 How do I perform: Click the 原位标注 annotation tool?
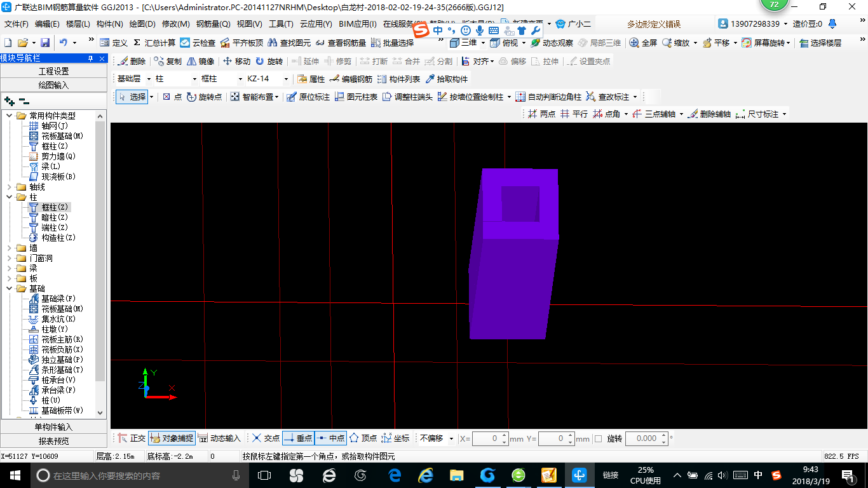[308, 97]
